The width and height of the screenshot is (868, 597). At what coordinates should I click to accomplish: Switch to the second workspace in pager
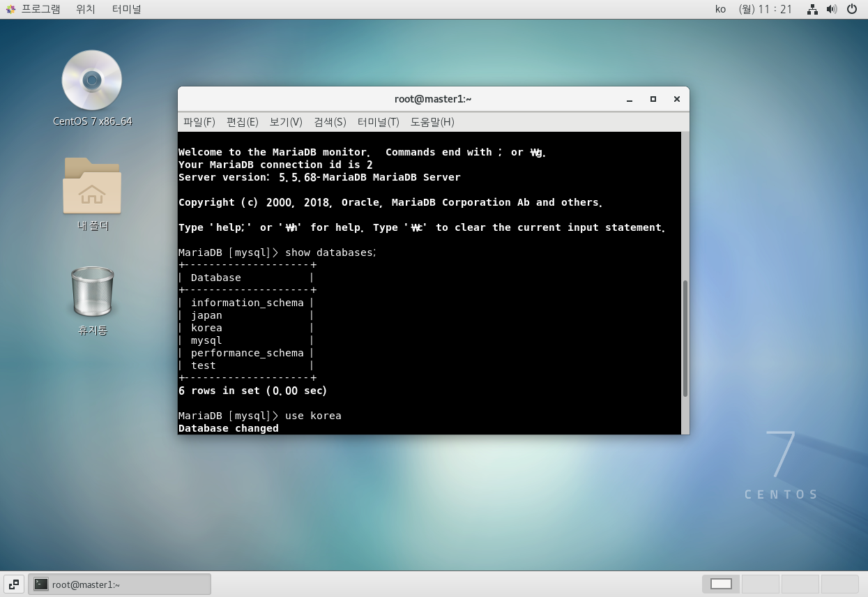[x=761, y=584]
